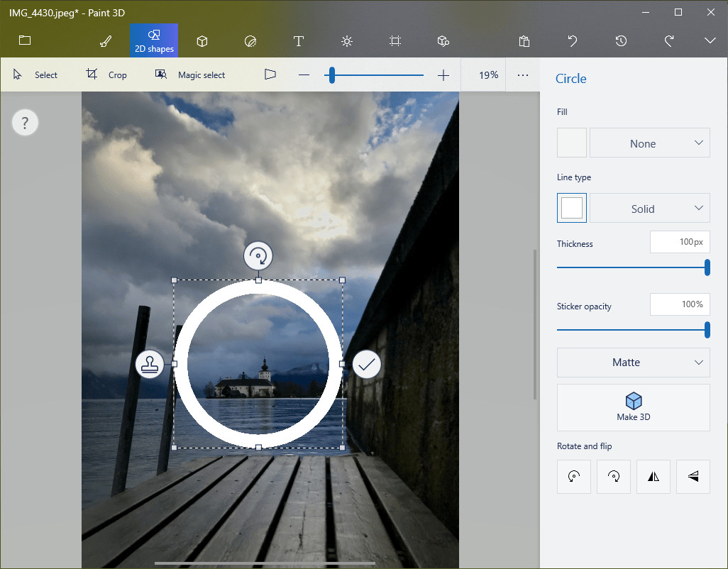
Task: Click the Make 3D button
Action: click(634, 407)
